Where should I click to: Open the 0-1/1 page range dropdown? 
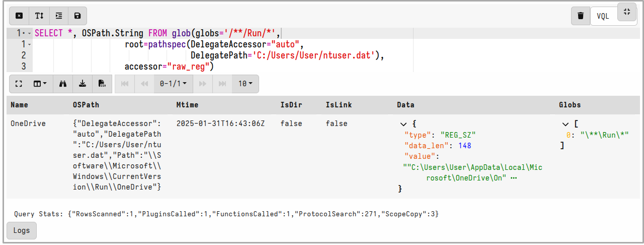[173, 84]
